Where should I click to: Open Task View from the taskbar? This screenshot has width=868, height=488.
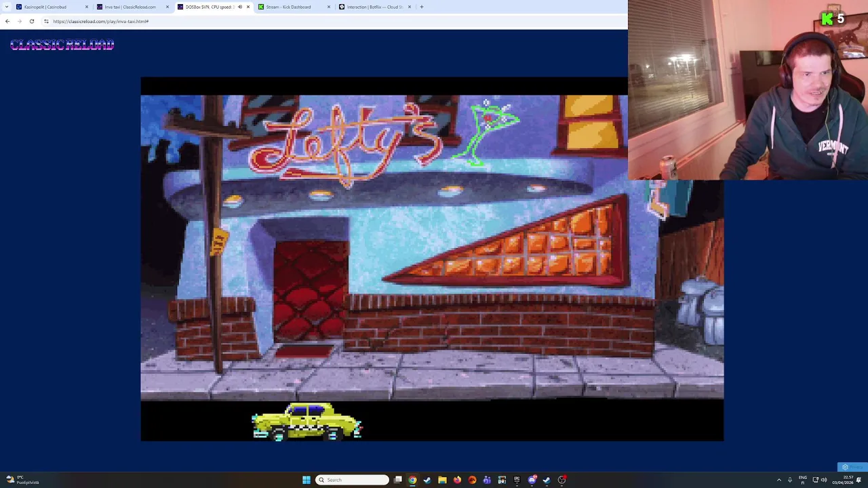coord(398,480)
